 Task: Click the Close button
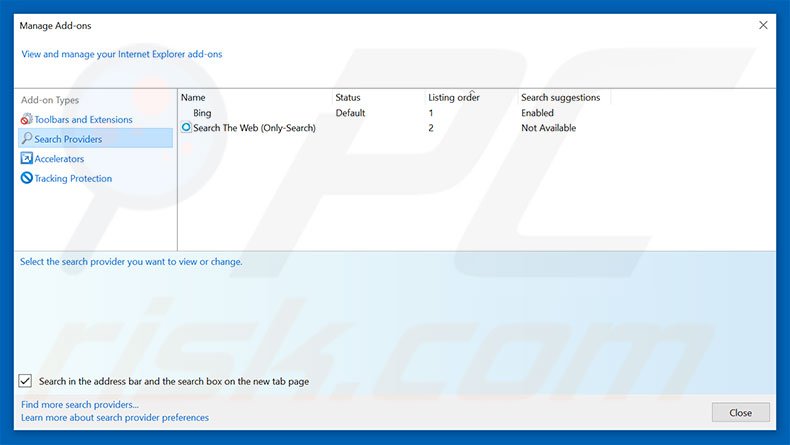[x=741, y=412]
